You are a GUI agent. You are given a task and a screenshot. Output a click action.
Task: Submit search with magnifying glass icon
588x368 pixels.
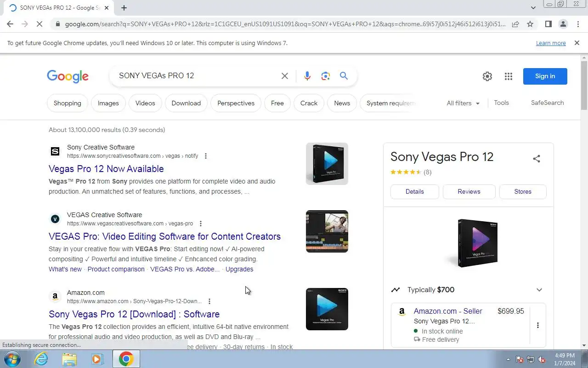[344, 76]
